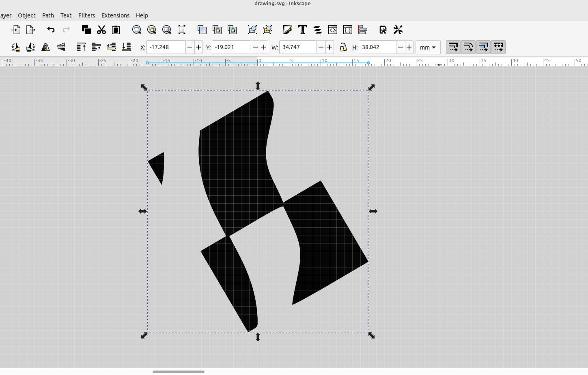
Task: Flip selection horizontally
Action: (46, 47)
